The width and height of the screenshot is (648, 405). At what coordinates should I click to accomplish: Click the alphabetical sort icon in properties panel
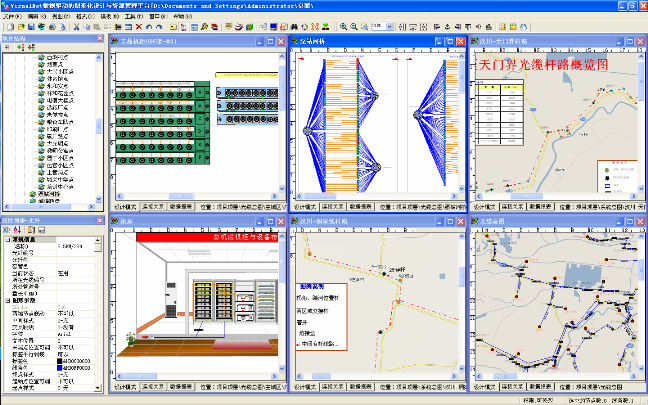[x=16, y=228]
